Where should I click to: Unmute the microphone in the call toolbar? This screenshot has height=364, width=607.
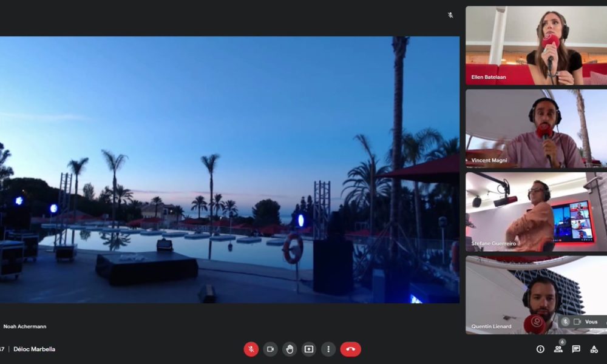coord(251,349)
